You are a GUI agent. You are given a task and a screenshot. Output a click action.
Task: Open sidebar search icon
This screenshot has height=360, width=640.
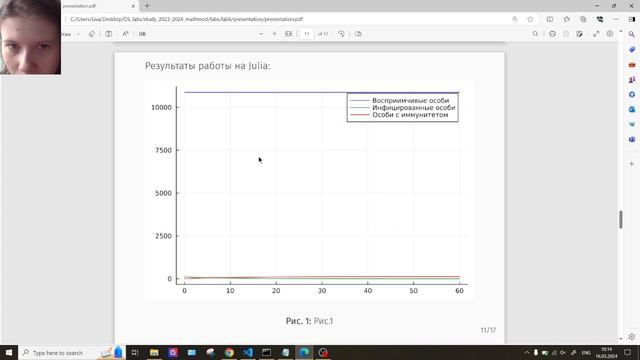click(632, 34)
